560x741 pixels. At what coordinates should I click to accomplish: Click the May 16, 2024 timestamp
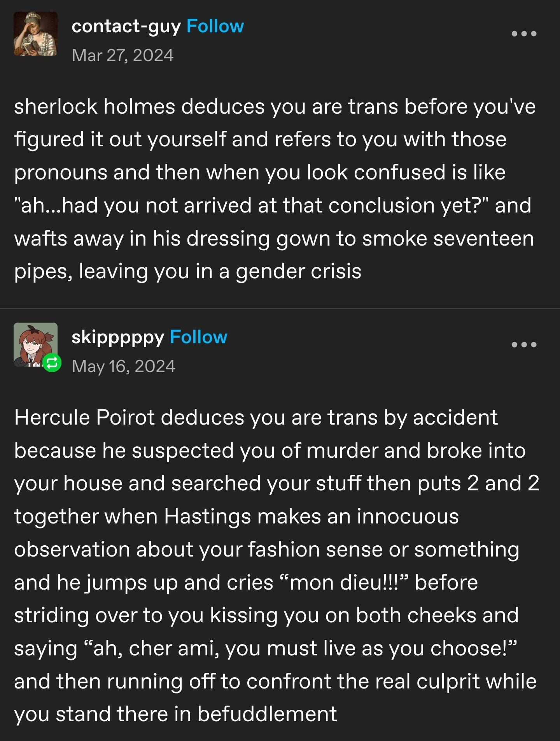point(124,366)
